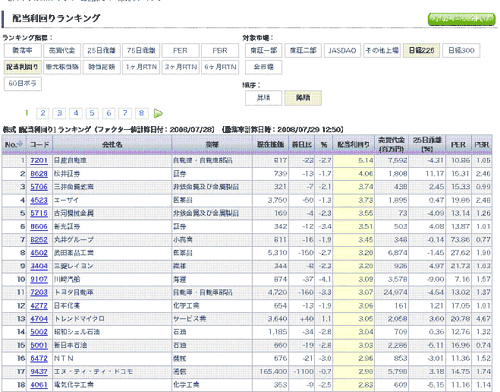Select the 配当利回り ranking indicator

pyautogui.click(x=23, y=67)
